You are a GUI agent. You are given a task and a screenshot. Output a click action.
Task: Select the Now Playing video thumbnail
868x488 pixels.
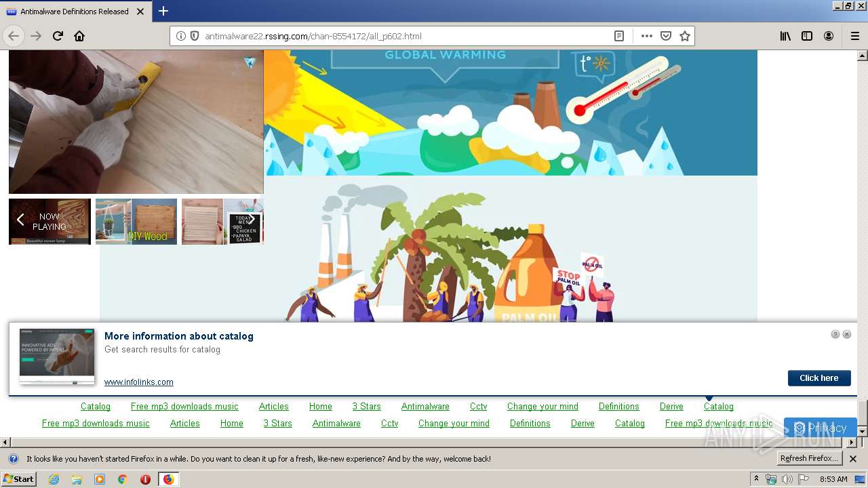(x=50, y=222)
